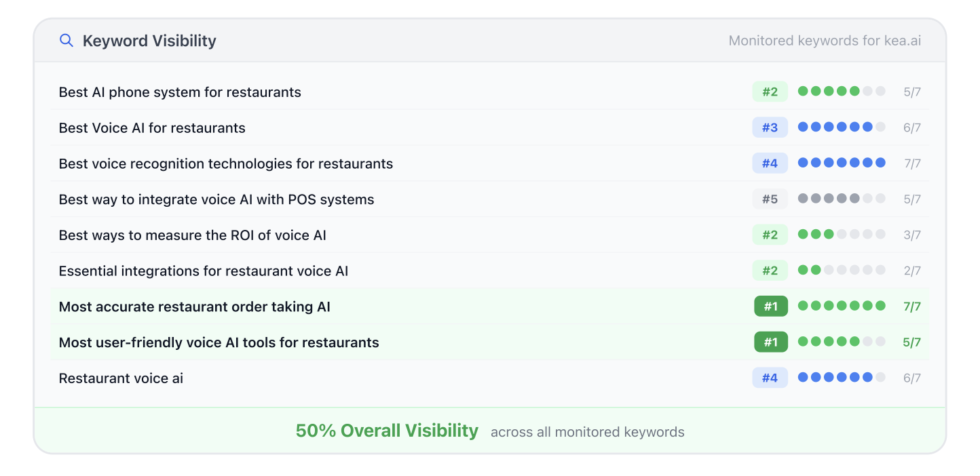Click the gray #5 badge for POS systems
980x476 pixels.
tap(770, 199)
